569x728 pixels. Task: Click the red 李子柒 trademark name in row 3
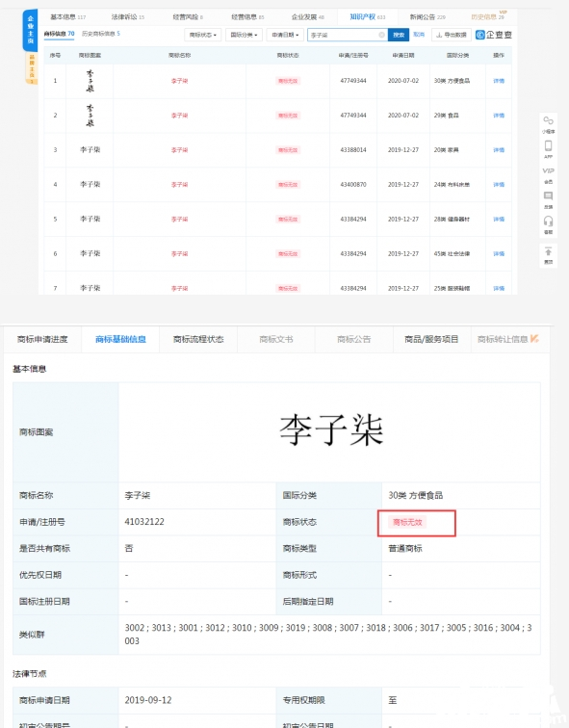(x=179, y=150)
